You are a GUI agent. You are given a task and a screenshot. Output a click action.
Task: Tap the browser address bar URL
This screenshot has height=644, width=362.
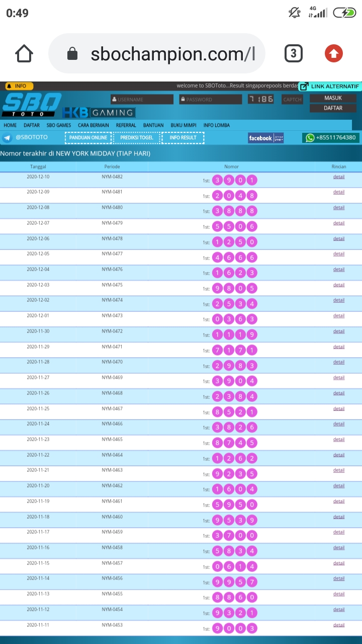tap(172, 54)
